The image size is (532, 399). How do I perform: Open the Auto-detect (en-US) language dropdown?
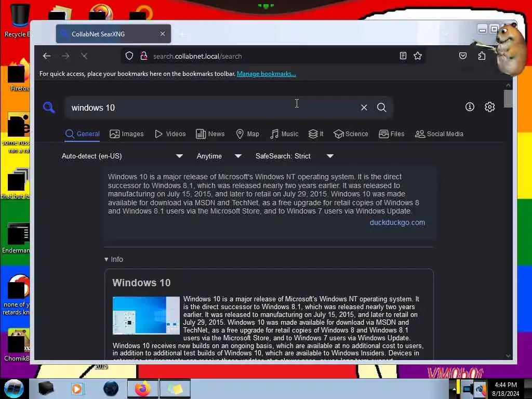122,156
